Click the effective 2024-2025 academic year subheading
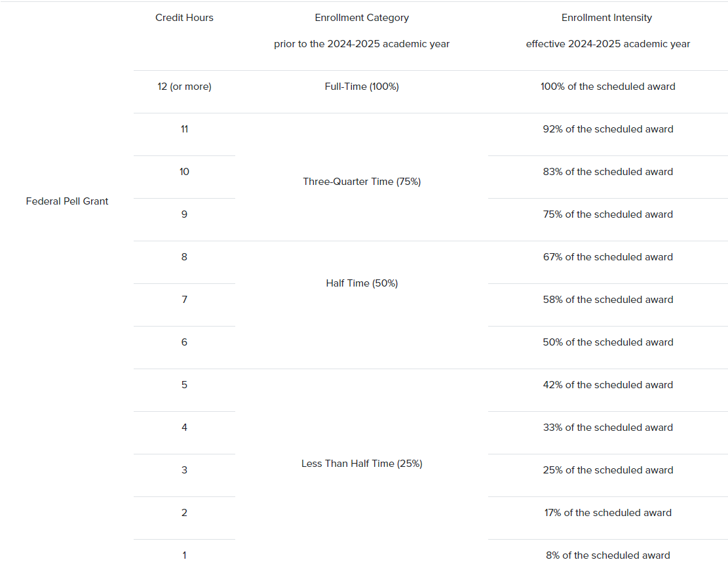This screenshot has height=581, width=728. pyautogui.click(x=607, y=44)
